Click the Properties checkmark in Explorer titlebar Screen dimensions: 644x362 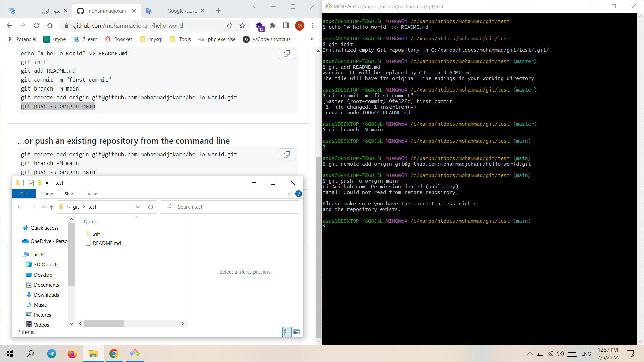tap(31, 183)
